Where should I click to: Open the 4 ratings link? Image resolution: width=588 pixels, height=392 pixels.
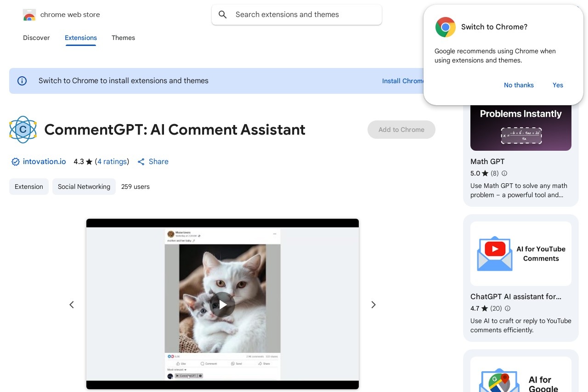point(112,162)
